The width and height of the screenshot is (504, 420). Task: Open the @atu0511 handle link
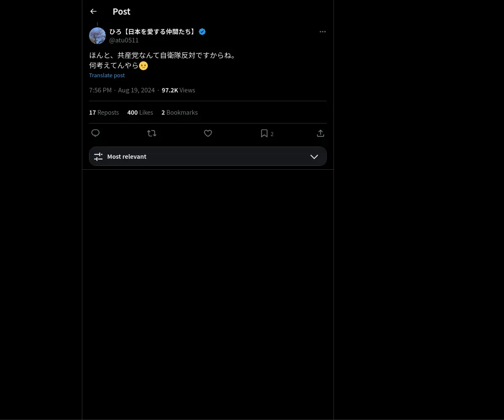(124, 40)
